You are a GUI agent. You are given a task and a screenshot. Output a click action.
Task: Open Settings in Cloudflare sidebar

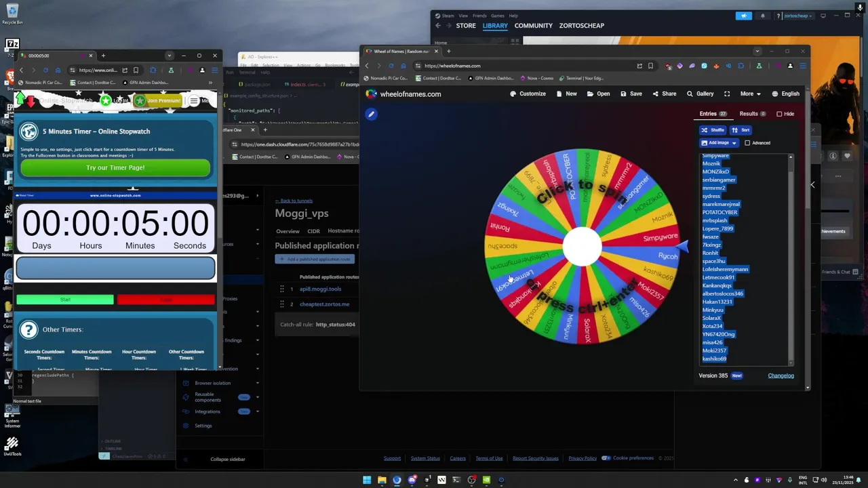203,426
